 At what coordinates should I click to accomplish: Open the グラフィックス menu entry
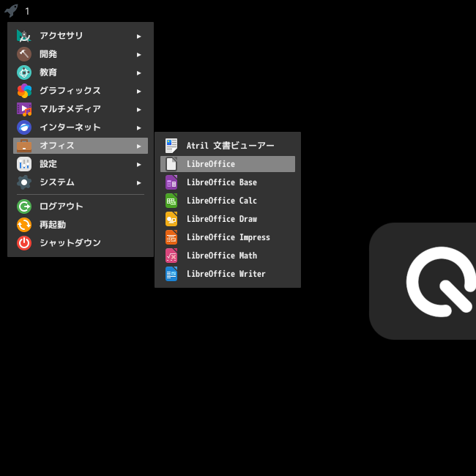click(x=81, y=91)
